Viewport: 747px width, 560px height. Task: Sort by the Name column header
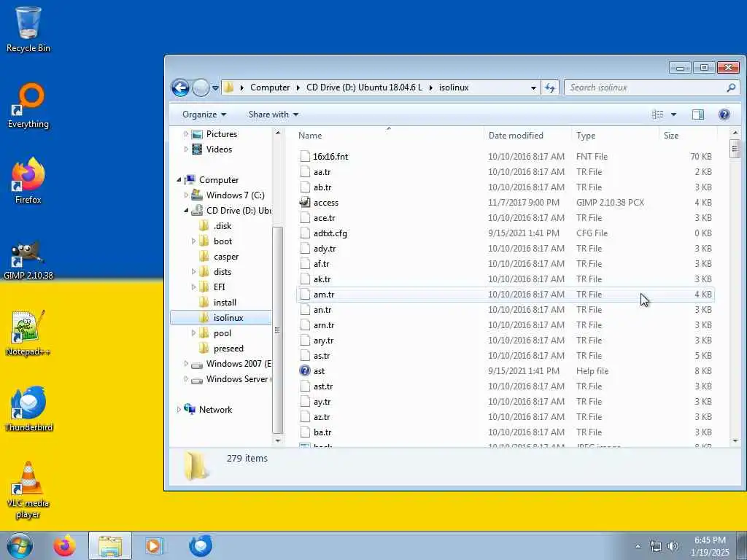coord(390,135)
